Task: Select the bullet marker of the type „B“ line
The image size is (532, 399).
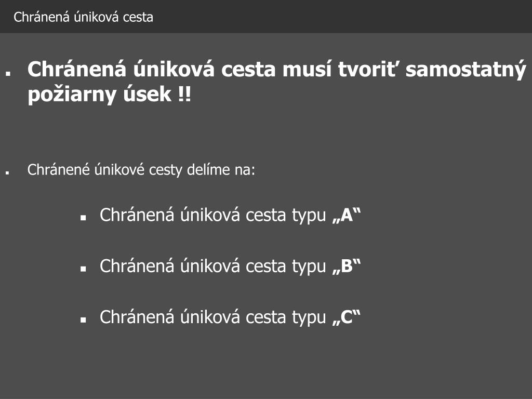Action: (83, 269)
